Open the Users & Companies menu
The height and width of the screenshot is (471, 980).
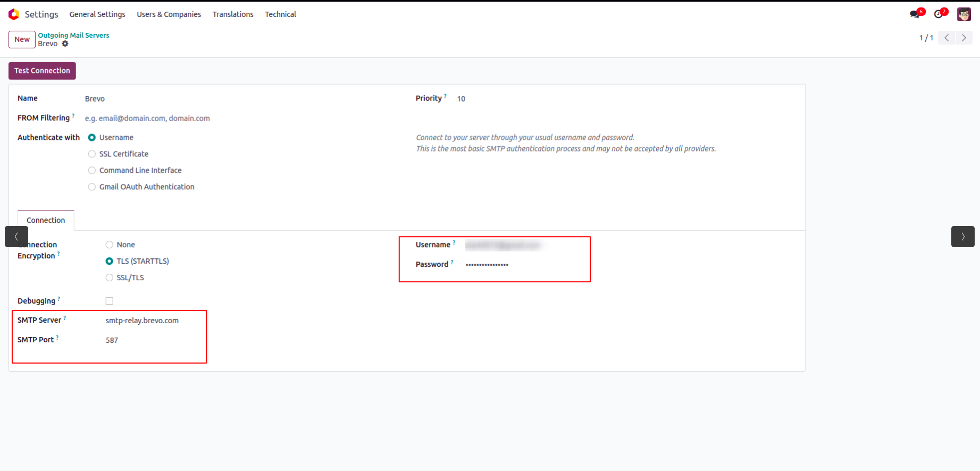point(169,14)
